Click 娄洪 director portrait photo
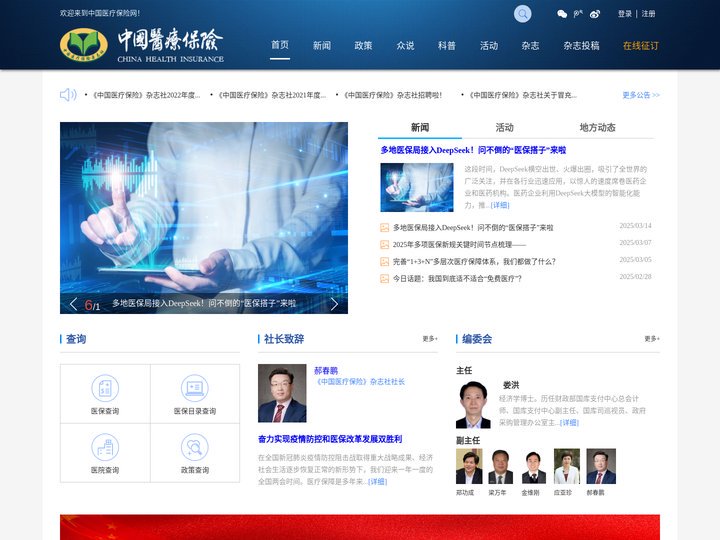This screenshot has height=540, width=720. click(473, 405)
